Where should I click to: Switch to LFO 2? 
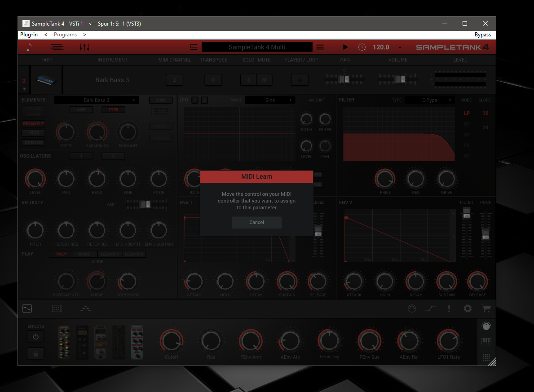pyautogui.click(x=204, y=100)
